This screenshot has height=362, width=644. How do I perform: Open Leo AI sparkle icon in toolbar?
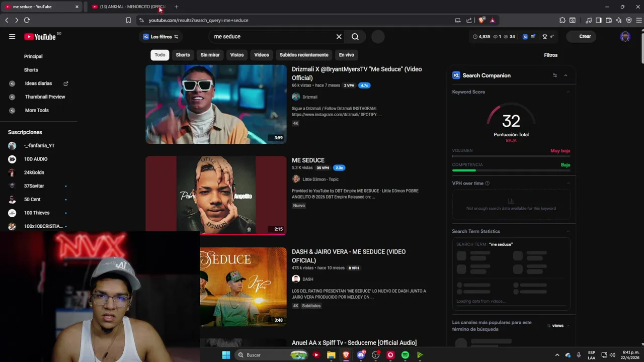tap(619, 20)
